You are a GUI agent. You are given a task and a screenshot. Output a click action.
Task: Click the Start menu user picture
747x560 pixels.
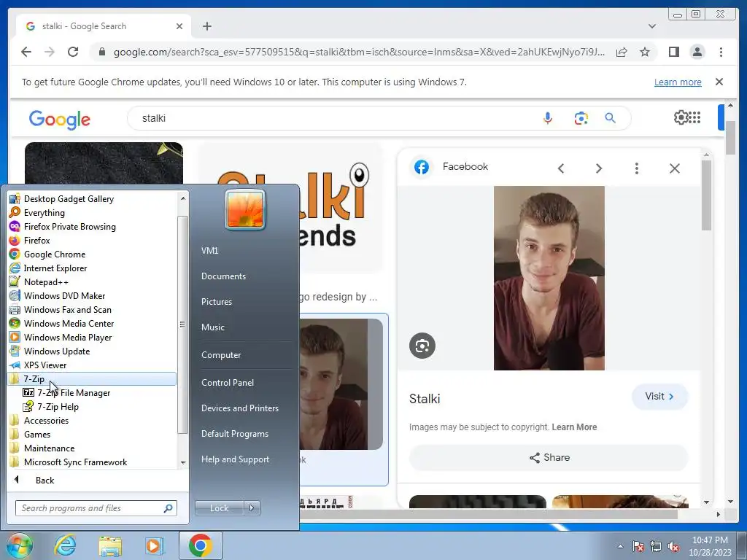245,210
